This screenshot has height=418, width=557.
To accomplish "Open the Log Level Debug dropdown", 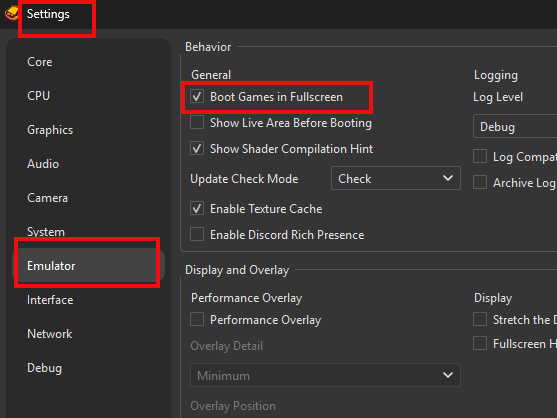I will pyautogui.click(x=515, y=126).
